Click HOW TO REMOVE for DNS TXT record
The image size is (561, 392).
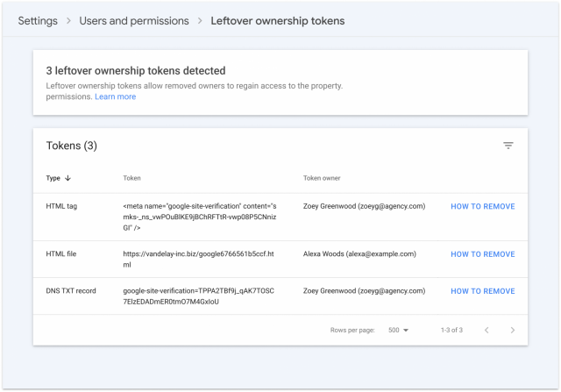(482, 291)
